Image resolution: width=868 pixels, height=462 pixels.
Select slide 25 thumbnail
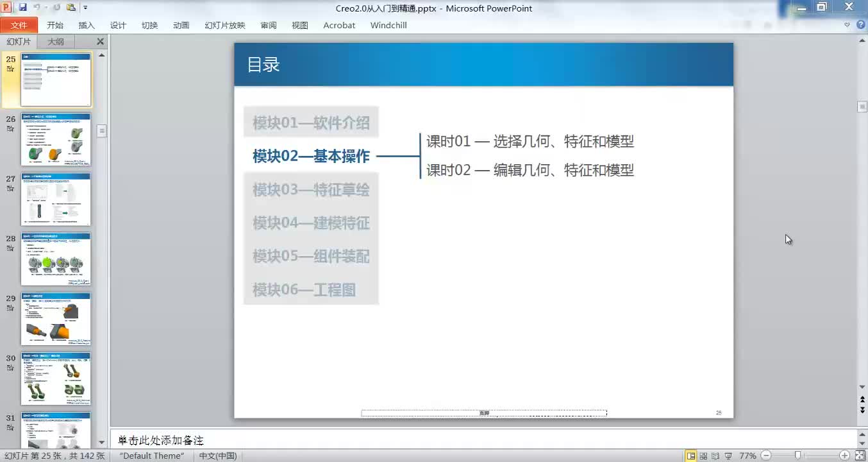pos(56,80)
